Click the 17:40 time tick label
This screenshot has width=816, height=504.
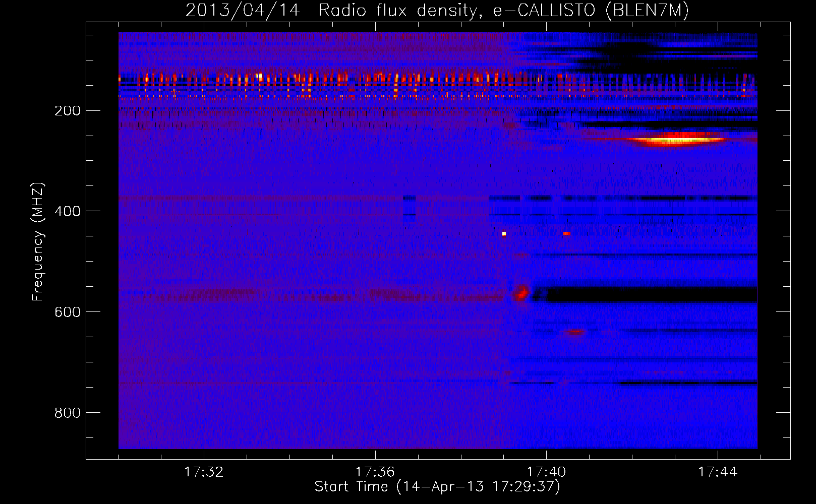pos(546,472)
